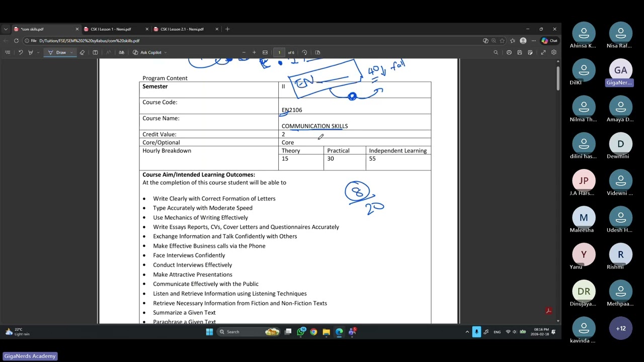Close the com skills.pdf tab
This screenshot has height=362, width=644.
[x=77, y=29]
